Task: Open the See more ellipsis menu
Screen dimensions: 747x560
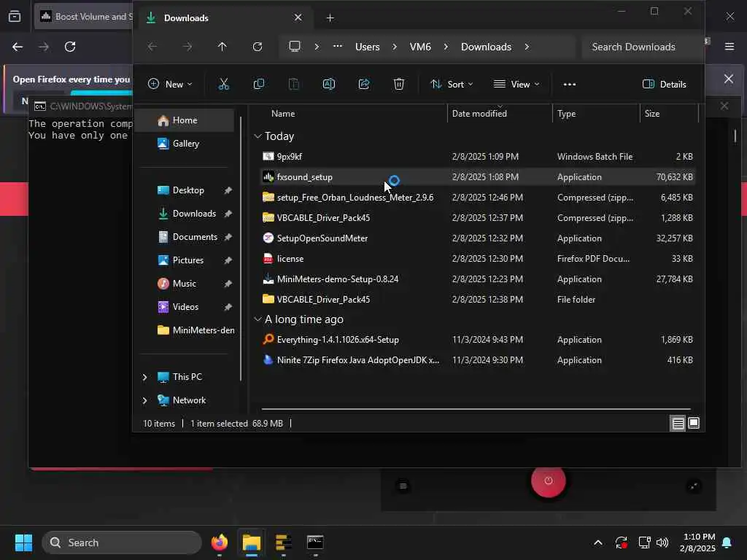Action: point(569,85)
